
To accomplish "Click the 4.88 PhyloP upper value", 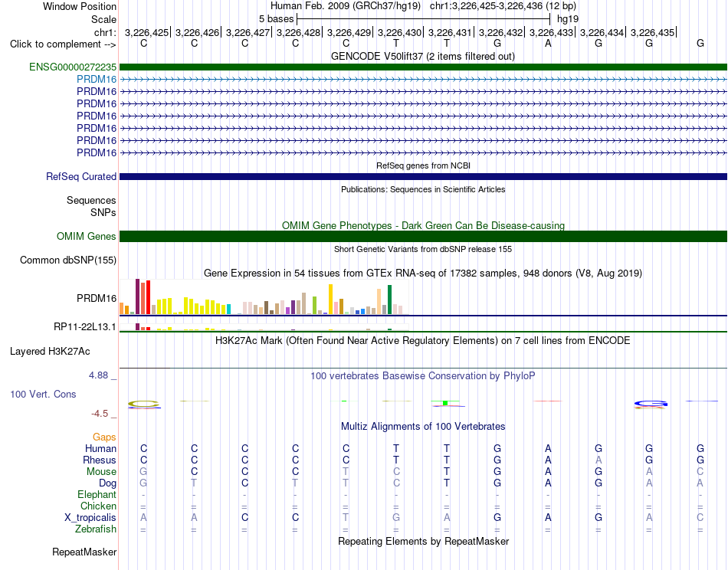I will (98, 375).
